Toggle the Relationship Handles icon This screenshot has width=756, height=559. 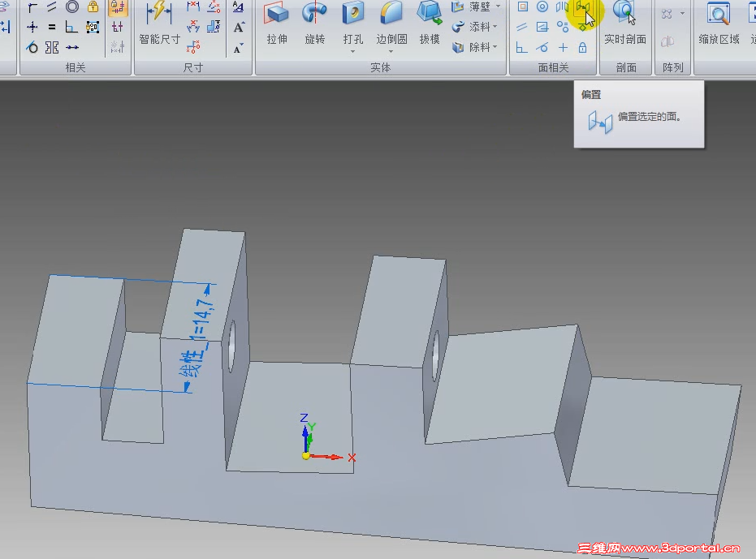tap(118, 27)
